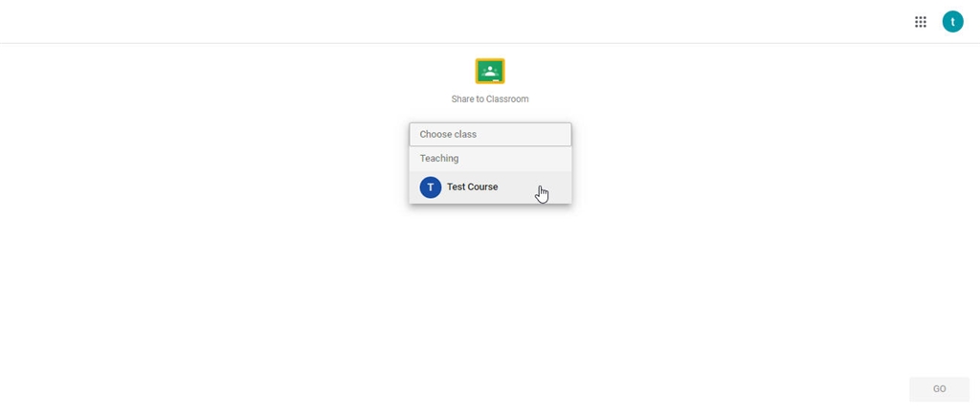980x416 pixels.
Task: Proceed with the GO button at bottom right
Action: click(939, 388)
